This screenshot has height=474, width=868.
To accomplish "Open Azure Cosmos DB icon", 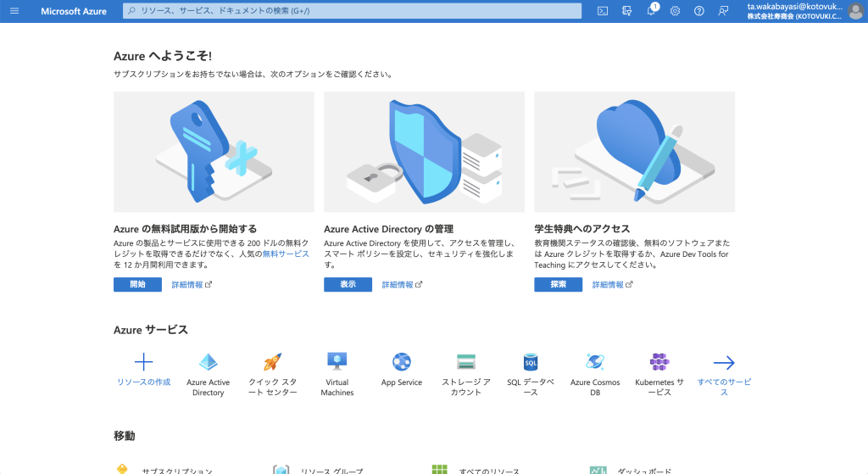I will [x=595, y=362].
